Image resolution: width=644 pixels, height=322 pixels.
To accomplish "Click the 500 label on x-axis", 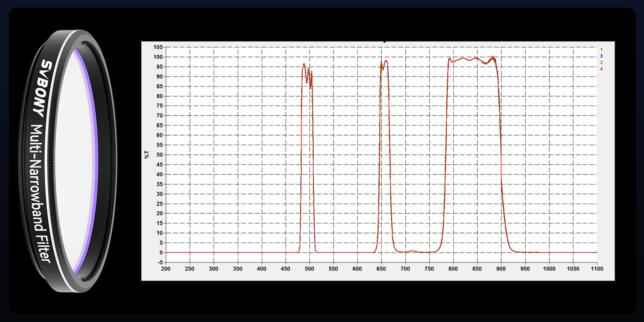I will tap(309, 268).
